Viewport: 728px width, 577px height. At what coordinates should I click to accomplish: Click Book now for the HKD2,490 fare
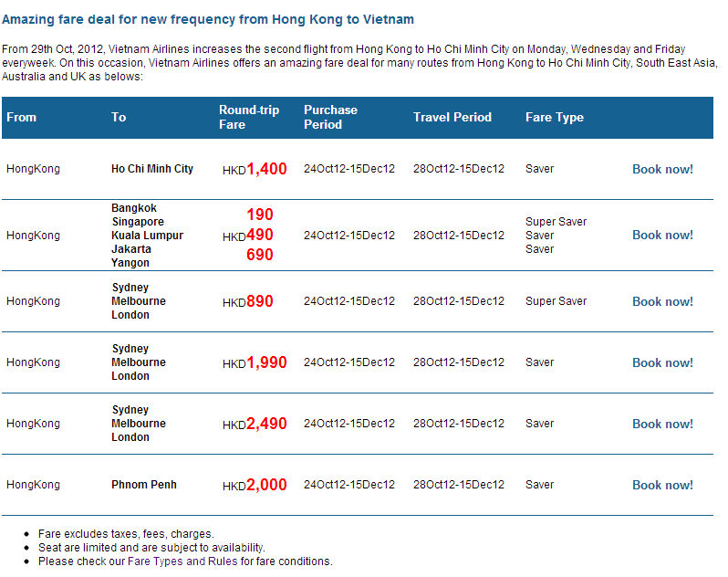click(x=662, y=424)
